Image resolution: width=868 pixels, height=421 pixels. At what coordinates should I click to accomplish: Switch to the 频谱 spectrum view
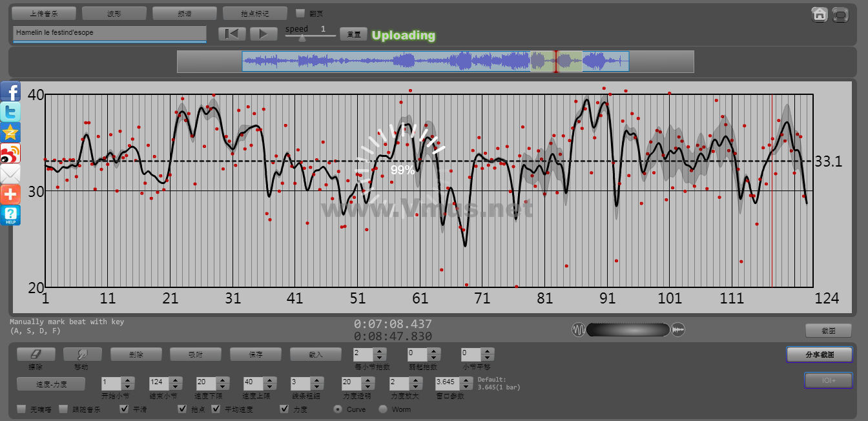tap(184, 13)
